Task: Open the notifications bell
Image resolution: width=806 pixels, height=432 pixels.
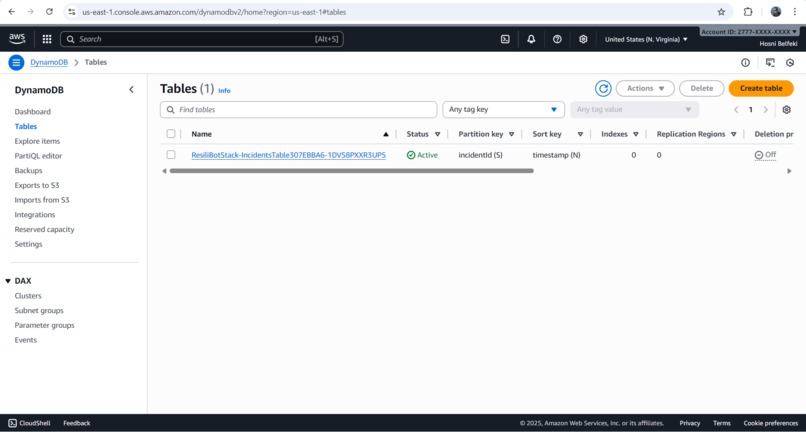Action: click(532, 39)
